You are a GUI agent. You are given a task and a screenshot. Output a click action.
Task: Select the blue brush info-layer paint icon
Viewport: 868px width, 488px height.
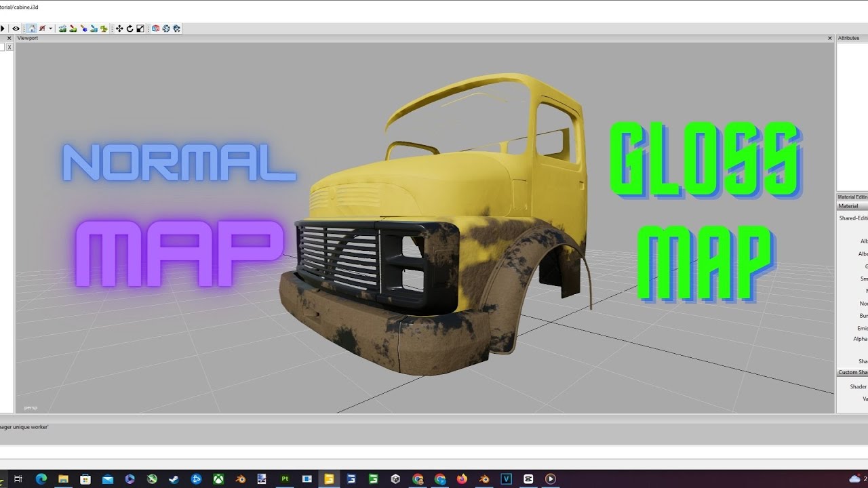[94, 28]
